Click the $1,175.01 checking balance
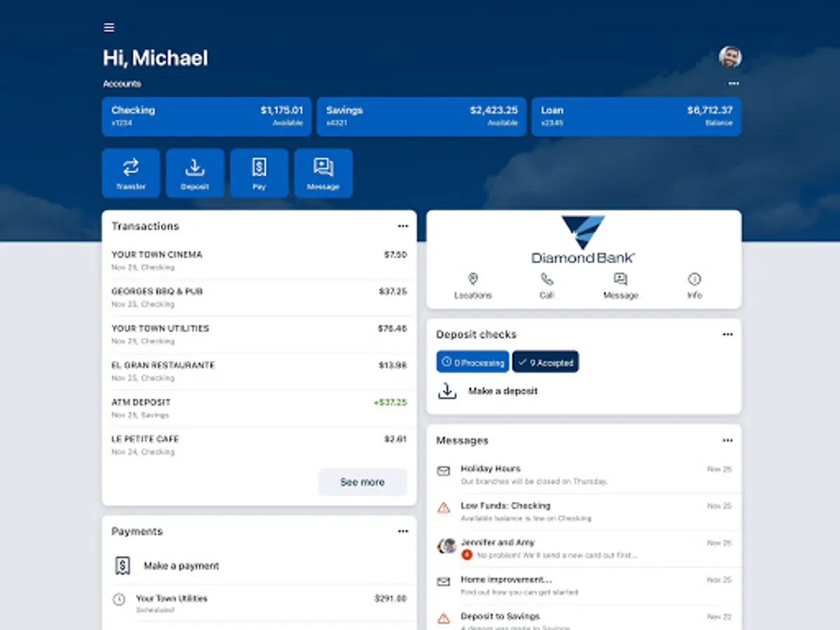This screenshot has height=630, width=840. click(x=282, y=110)
